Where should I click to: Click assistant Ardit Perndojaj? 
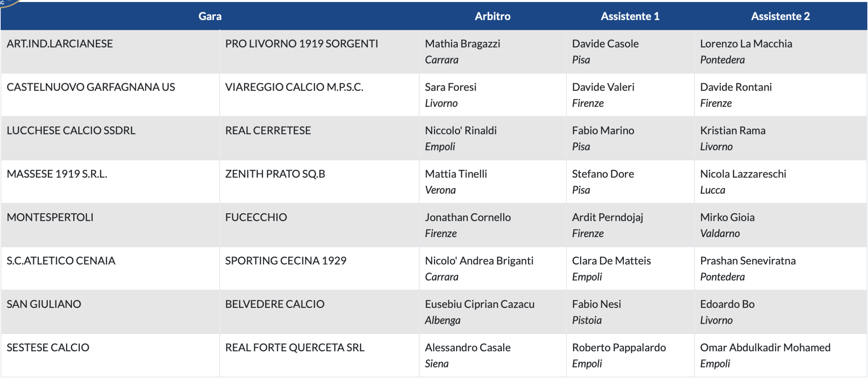point(607,217)
